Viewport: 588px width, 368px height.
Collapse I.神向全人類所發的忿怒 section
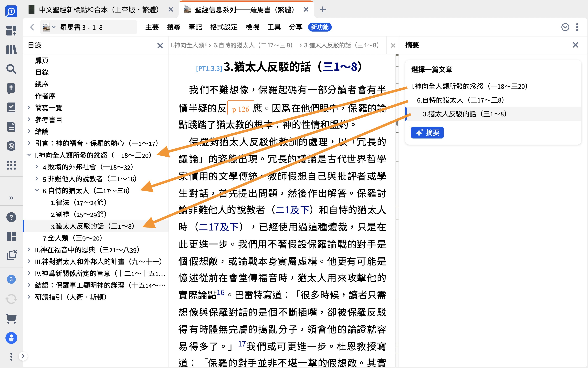(29, 155)
